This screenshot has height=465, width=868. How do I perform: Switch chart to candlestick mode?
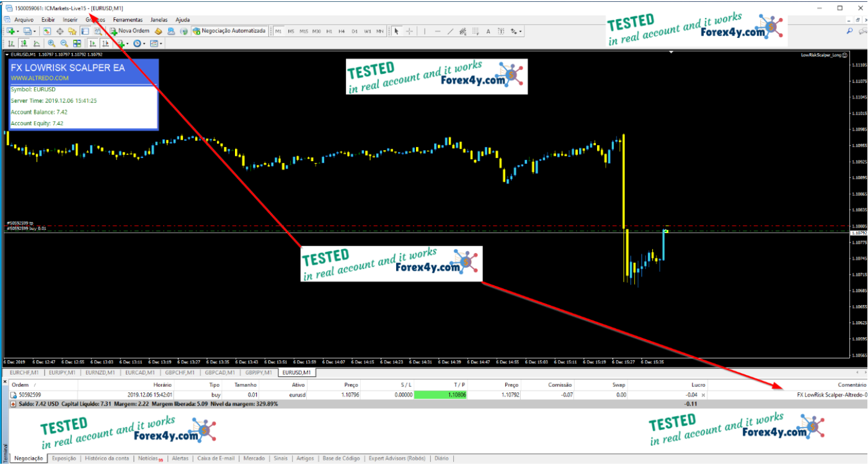(24, 43)
